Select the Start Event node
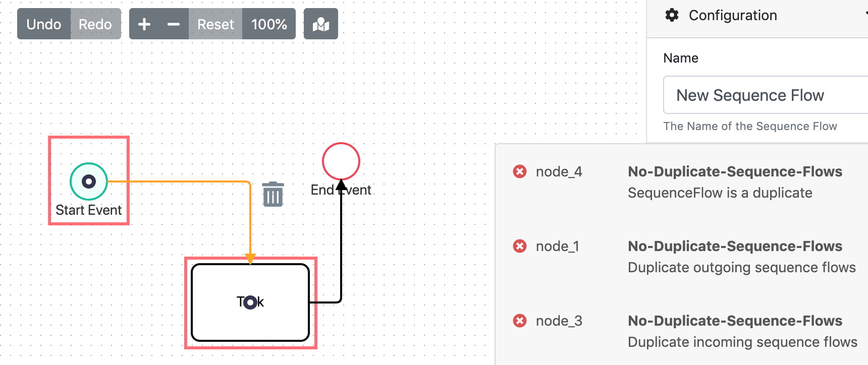 point(88,180)
